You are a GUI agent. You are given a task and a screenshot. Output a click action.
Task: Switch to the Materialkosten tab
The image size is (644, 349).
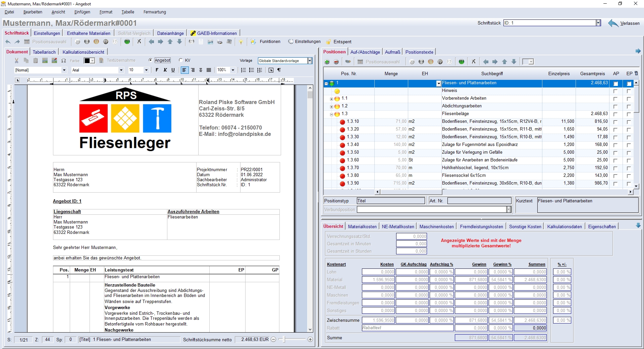362,227
